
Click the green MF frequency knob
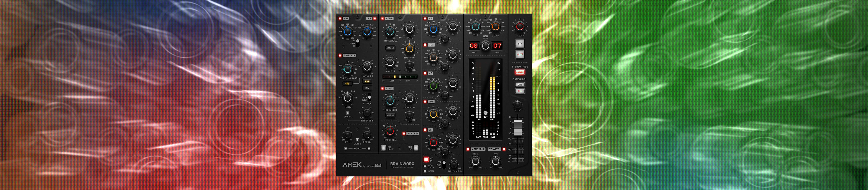pyautogui.click(x=433, y=86)
